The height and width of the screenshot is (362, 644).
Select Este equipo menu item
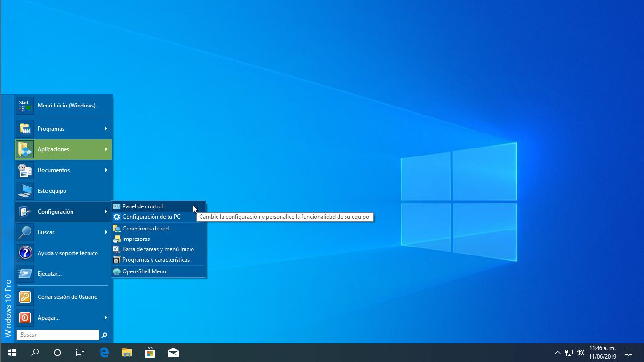click(x=64, y=191)
